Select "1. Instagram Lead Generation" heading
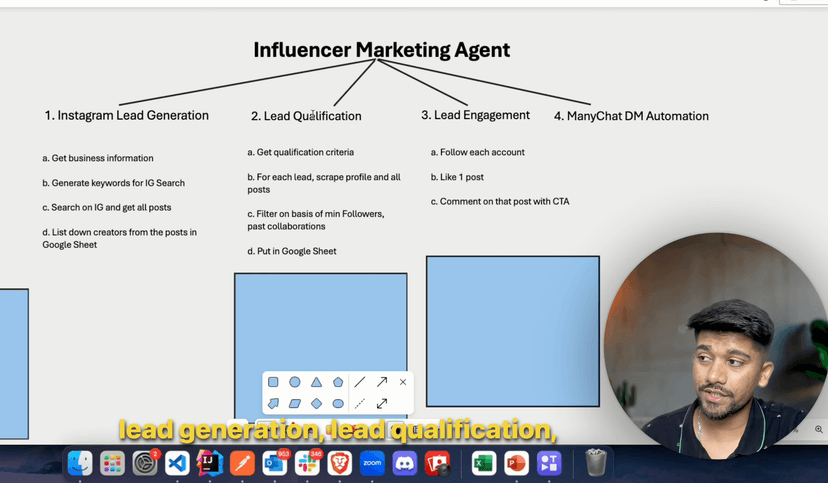This screenshot has width=828, height=483. (x=127, y=116)
